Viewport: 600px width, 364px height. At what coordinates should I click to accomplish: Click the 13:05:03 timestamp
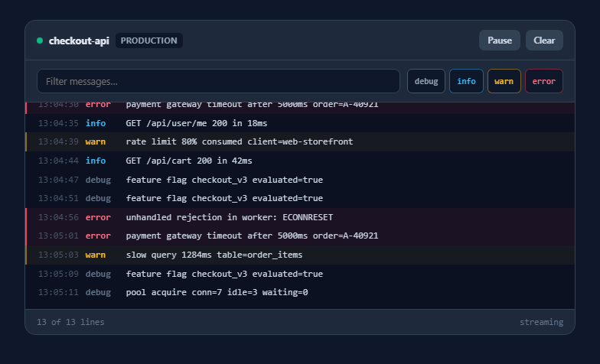58,255
